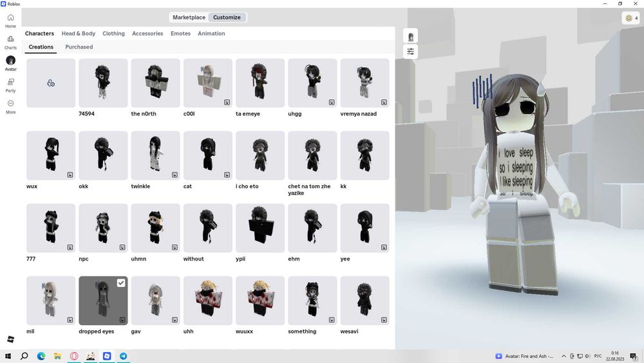Viewport: 644px width, 363px height.
Task: Click emote badge on yee character
Action: point(384,247)
